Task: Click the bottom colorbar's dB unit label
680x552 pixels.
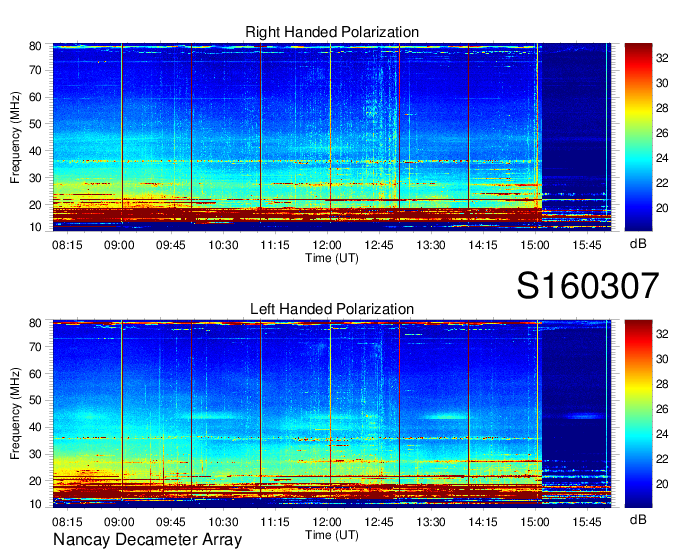Action: (638, 519)
